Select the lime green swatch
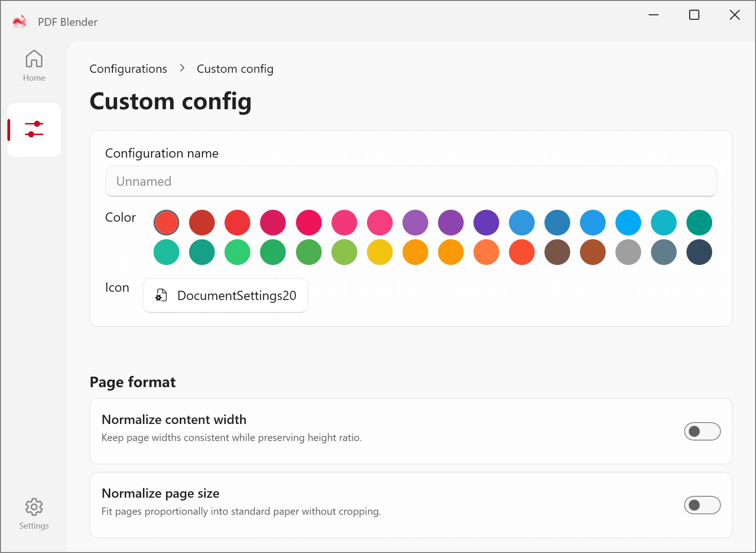756x553 pixels. pos(344,252)
